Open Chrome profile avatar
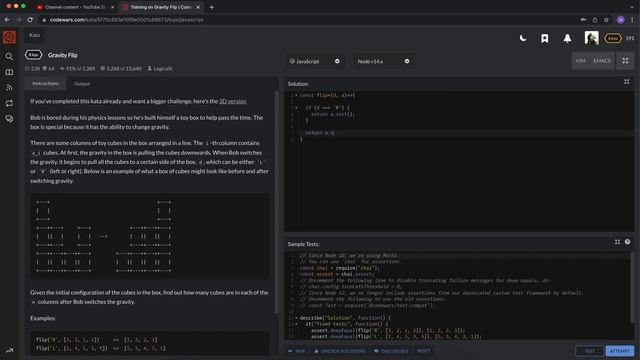This screenshot has width=640, height=360. point(620,20)
